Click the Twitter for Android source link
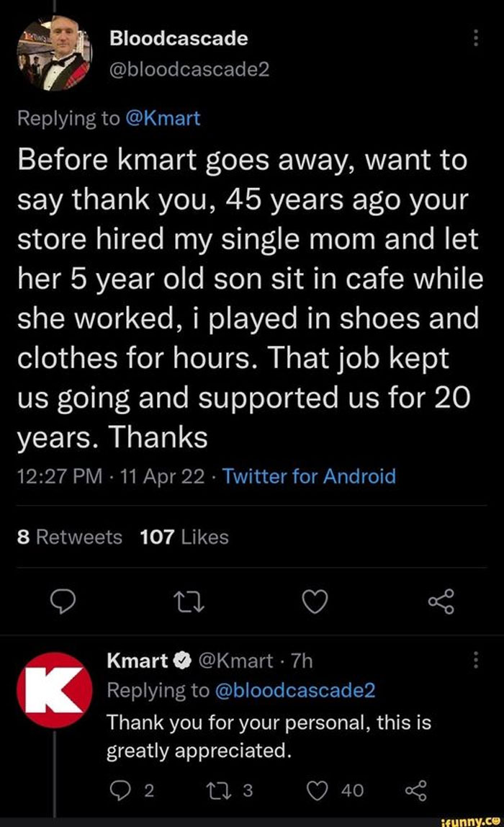This screenshot has height=827, width=504. pos(308,476)
